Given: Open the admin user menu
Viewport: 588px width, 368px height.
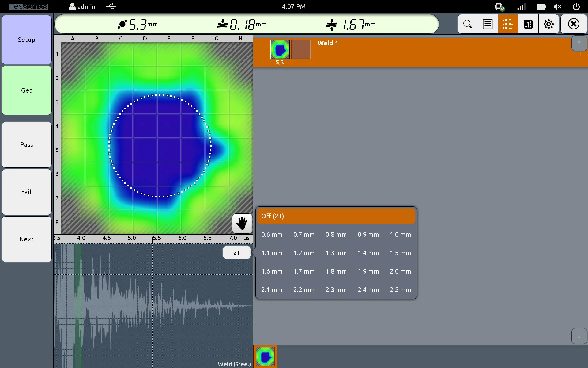Looking at the screenshot, I should pos(81,6).
